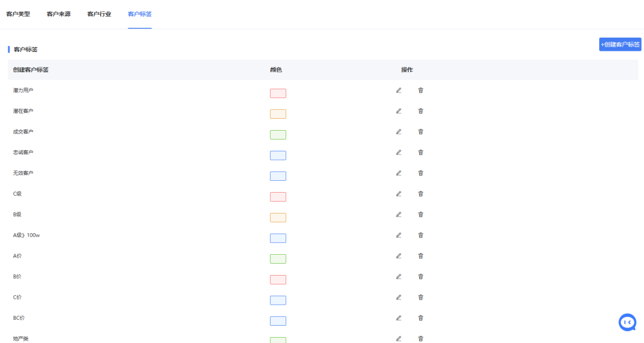The width and height of the screenshot is (644, 343).
Task: Edit the 潜在客户 tag
Action: point(398,111)
